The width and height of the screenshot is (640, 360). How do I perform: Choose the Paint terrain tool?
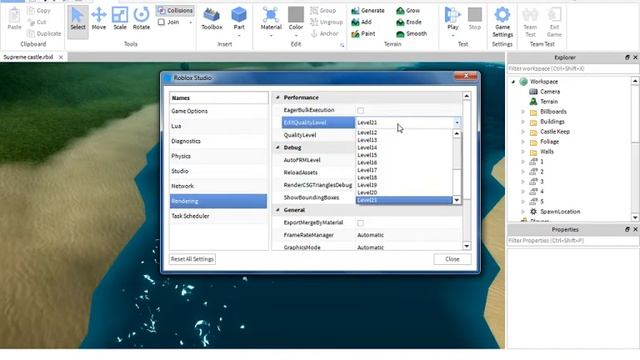tap(363, 34)
